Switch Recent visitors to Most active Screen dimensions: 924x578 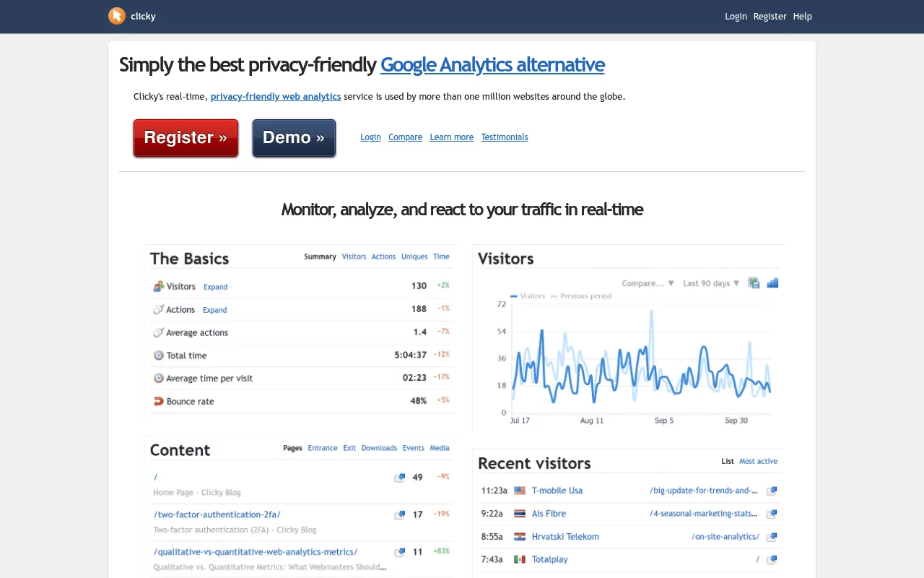[x=758, y=461]
